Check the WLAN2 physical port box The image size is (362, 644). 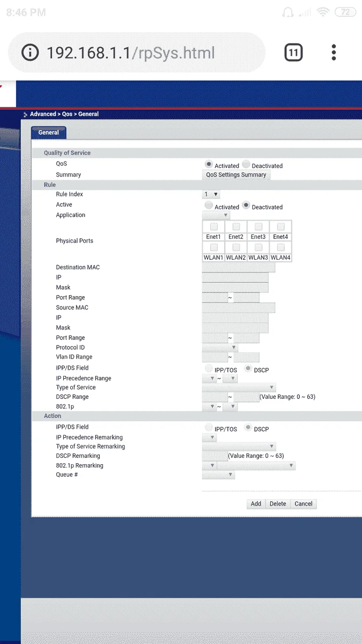click(x=236, y=247)
